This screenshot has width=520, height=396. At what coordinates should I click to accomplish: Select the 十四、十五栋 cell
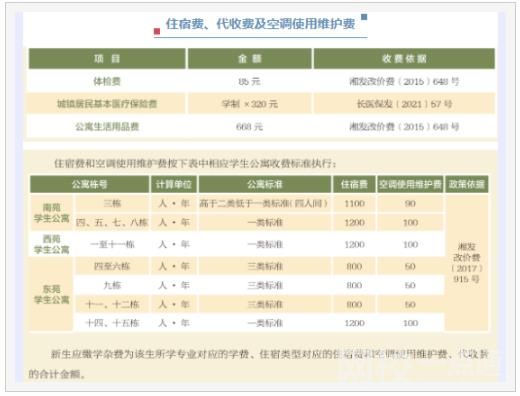click(112, 323)
